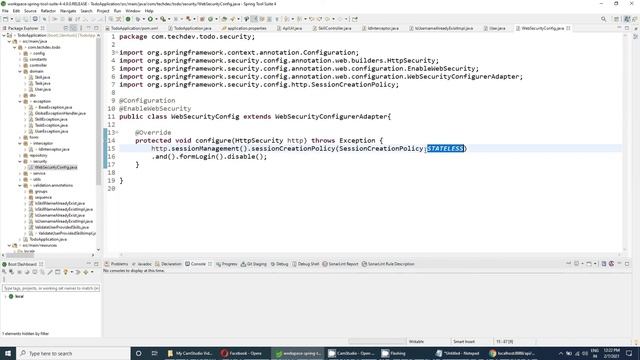Open Facebook - Opera taskbar button
640x360 pixels.
(x=244, y=353)
